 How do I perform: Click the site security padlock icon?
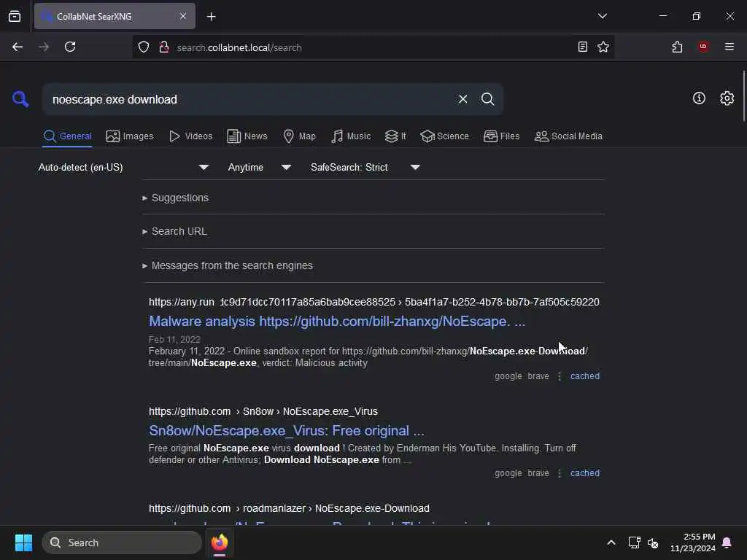tap(164, 47)
